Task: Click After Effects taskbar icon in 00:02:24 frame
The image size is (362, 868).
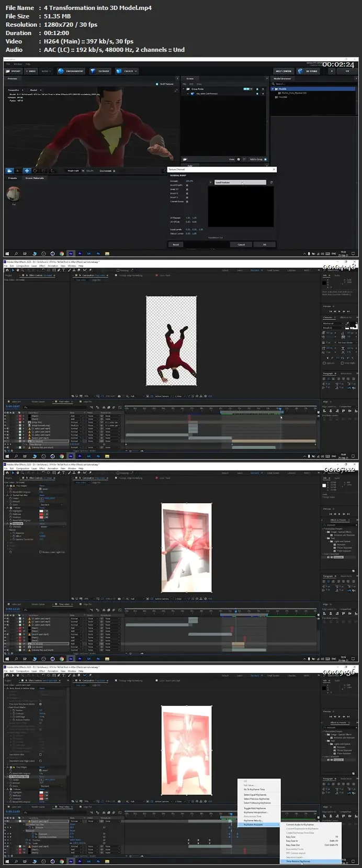Action: coord(71,254)
